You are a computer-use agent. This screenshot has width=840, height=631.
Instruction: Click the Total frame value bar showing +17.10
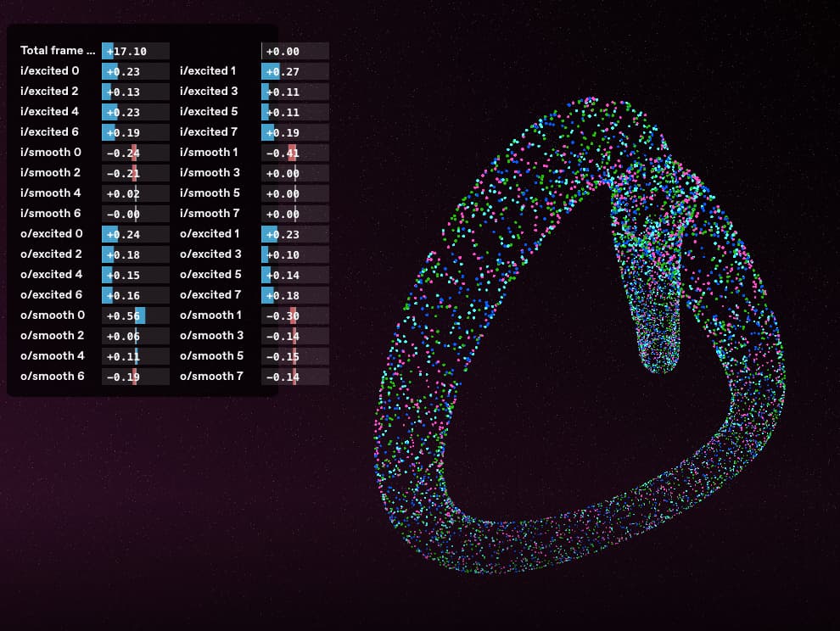pos(136,52)
